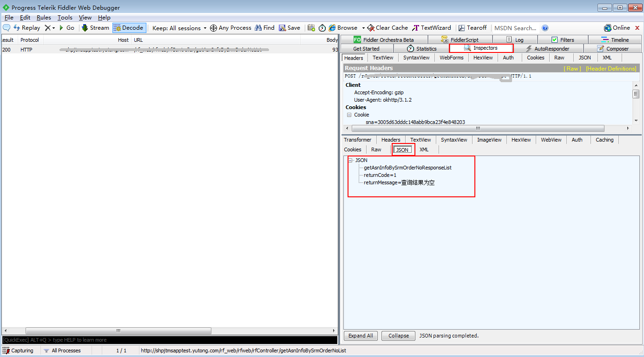Viewport: 644px width, 357px height.
Task: Select request WebForms tab
Action: coord(452,58)
